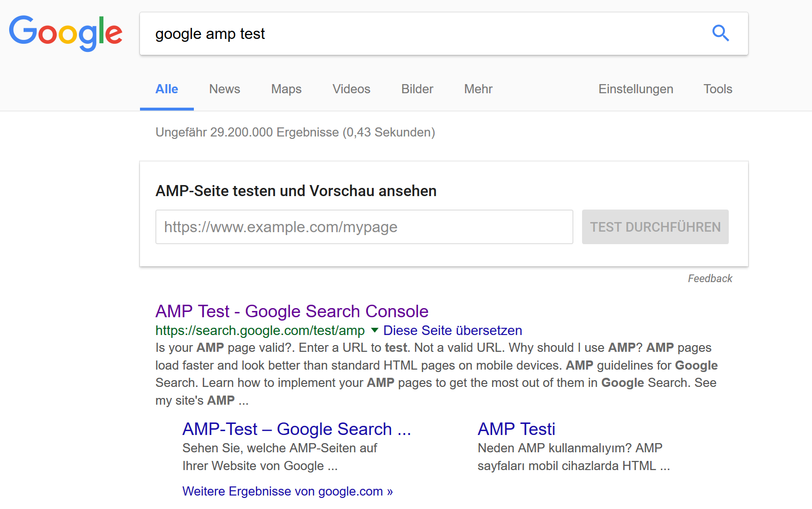
Task: Switch to the News tab
Action: point(224,89)
